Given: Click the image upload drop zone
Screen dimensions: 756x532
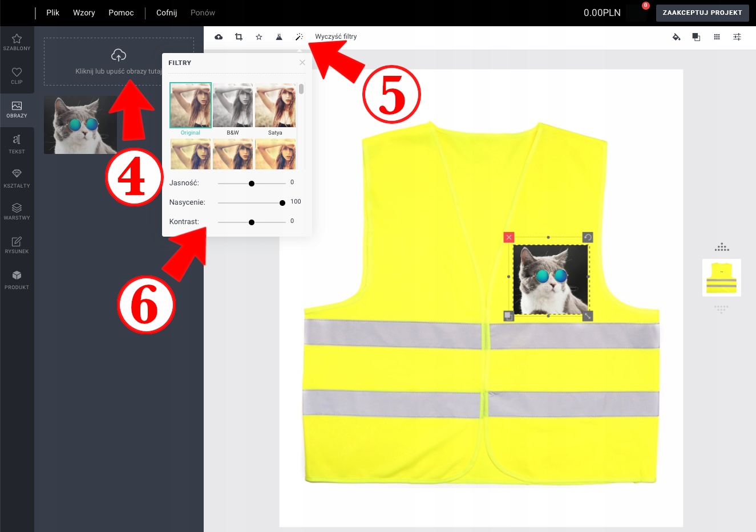Looking at the screenshot, I should pos(119,62).
